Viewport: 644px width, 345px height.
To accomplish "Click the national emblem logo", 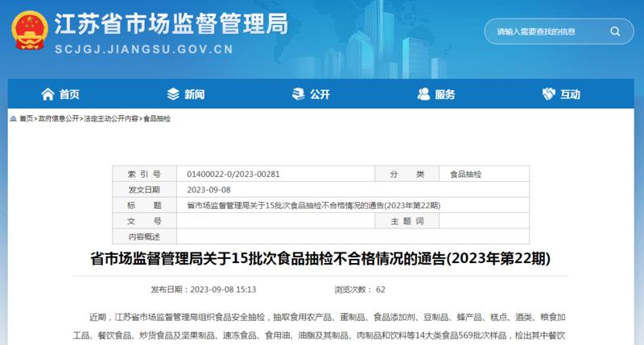I will (29, 31).
